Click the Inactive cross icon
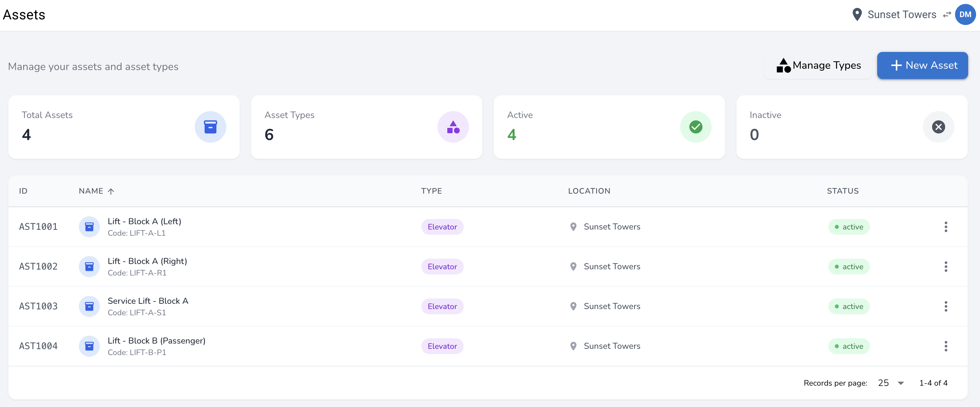980x407 pixels. pyautogui.click(x=938, y=127)
